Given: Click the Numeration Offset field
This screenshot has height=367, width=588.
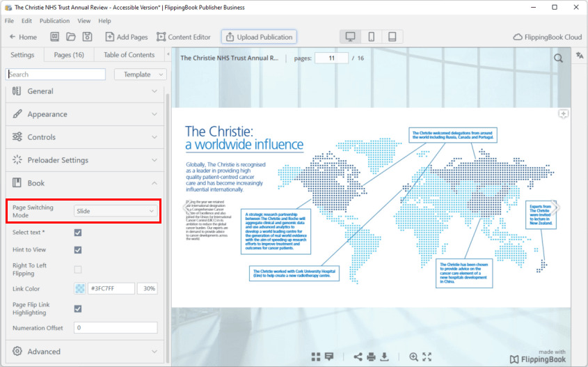Looking at the screenshot, I should pos(116,327).
